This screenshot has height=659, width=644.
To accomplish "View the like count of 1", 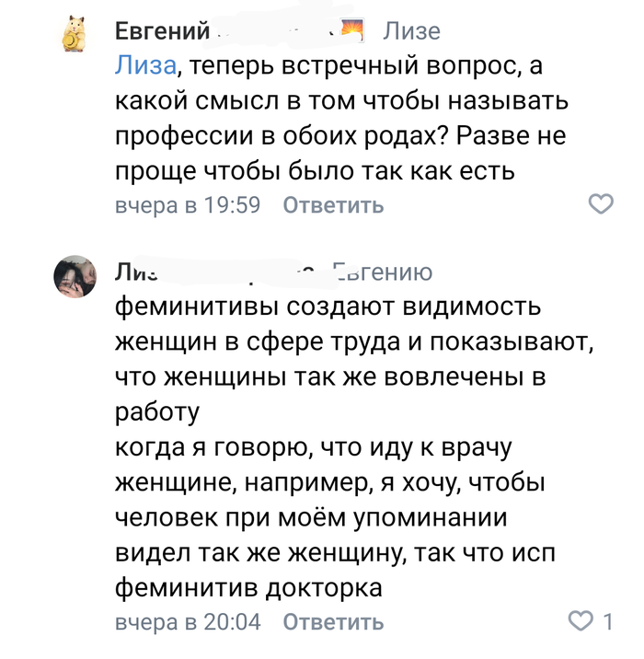I will point(607,622).
